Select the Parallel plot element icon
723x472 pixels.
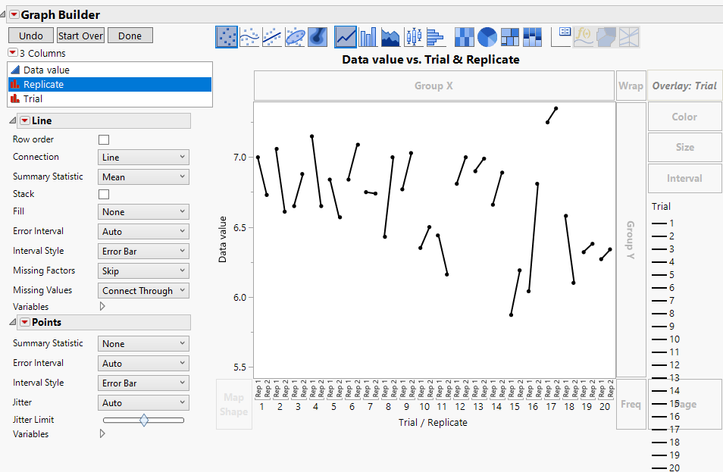(x=629, y=37)
